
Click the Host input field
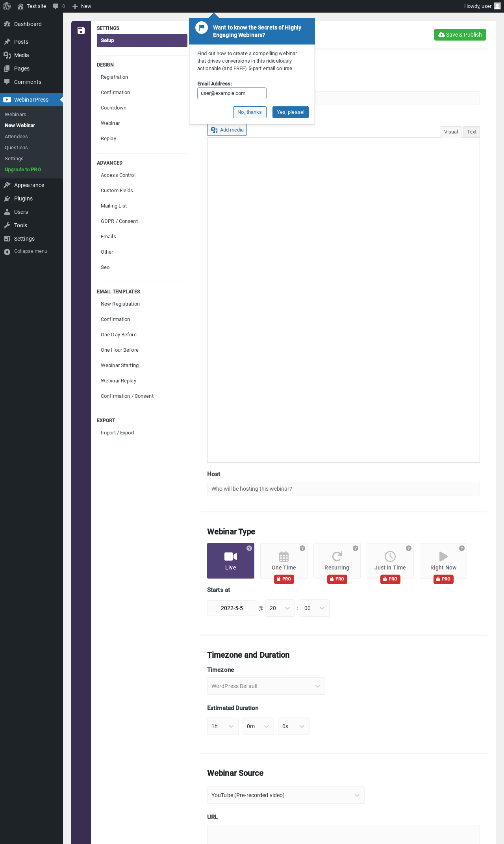pos(343,489)
